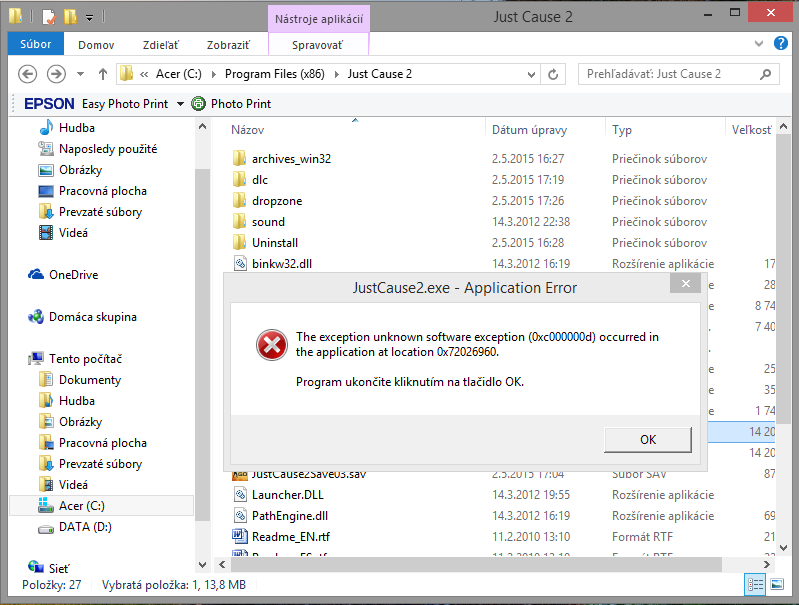799x605 pixels.
Task: Expand the recent locations dropdown
Action: point(82,74)
